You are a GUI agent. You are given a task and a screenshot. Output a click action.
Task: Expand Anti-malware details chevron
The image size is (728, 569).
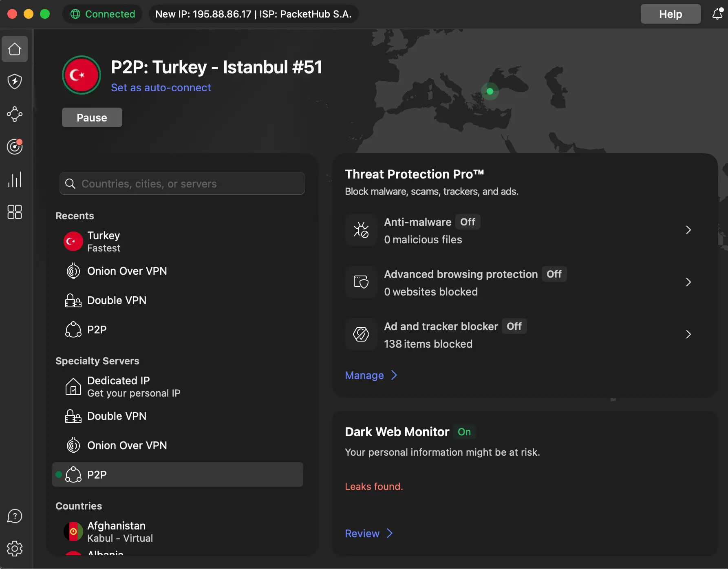click(x=688, y=230)
